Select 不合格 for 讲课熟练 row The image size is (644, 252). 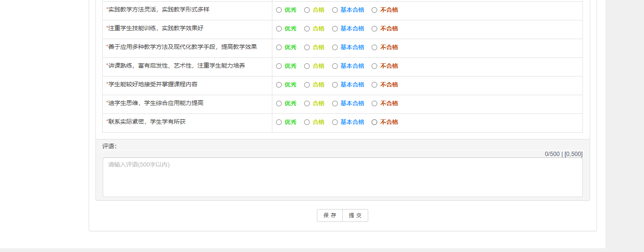[x=374, y=66]
